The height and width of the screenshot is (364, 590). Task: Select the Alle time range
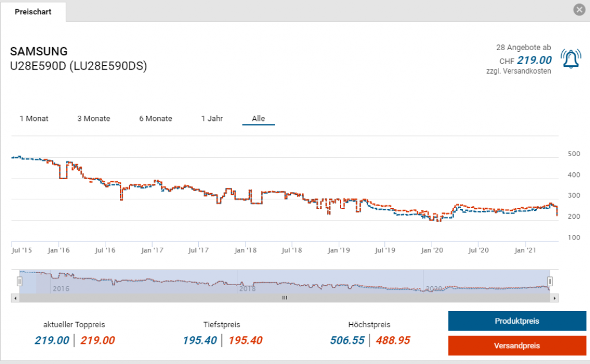click(258, 119)
